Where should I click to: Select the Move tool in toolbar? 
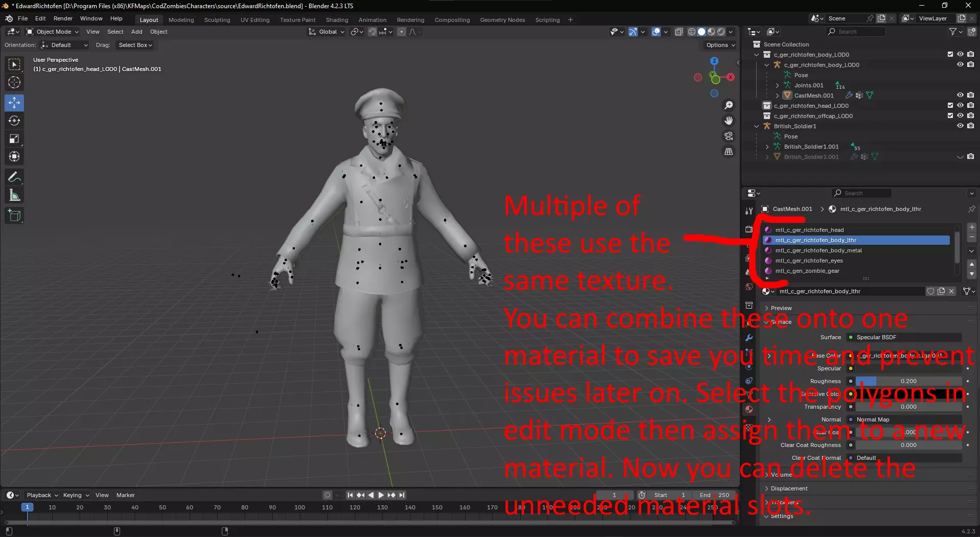(x=14, y=103)
